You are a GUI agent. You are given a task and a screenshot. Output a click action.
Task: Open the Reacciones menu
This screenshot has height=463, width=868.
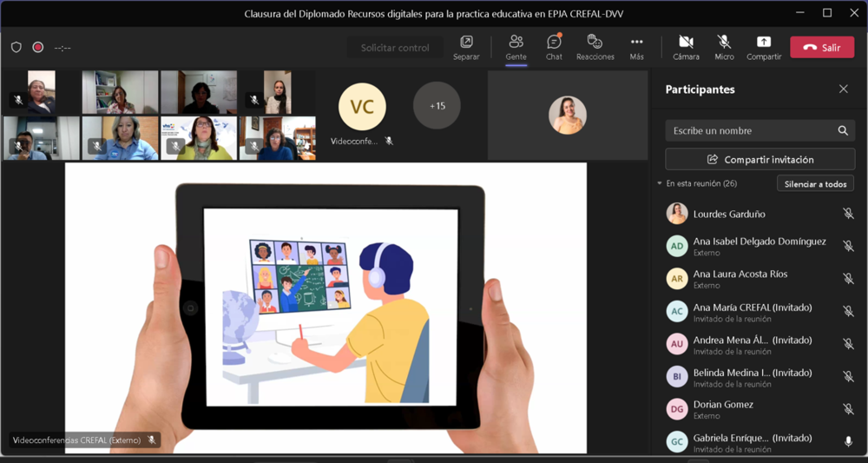tap(595, 47)
